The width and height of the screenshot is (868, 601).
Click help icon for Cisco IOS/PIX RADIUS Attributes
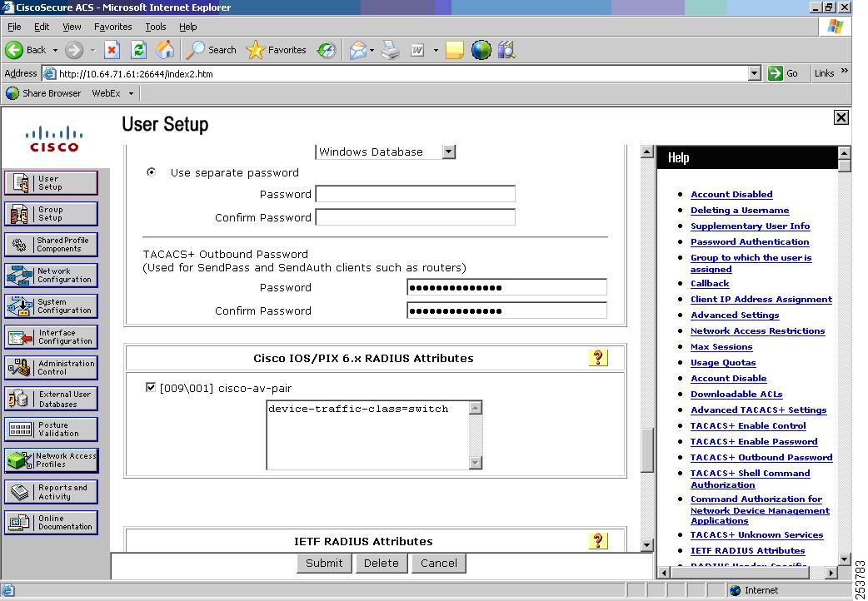pyautogui.click(x=598, y=357)
